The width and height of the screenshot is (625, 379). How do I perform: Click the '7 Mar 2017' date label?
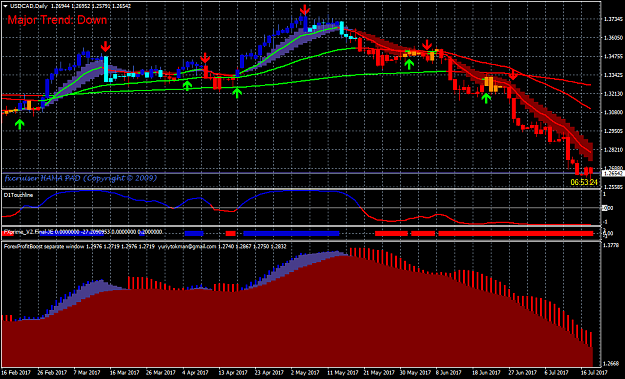pos(87,373)
